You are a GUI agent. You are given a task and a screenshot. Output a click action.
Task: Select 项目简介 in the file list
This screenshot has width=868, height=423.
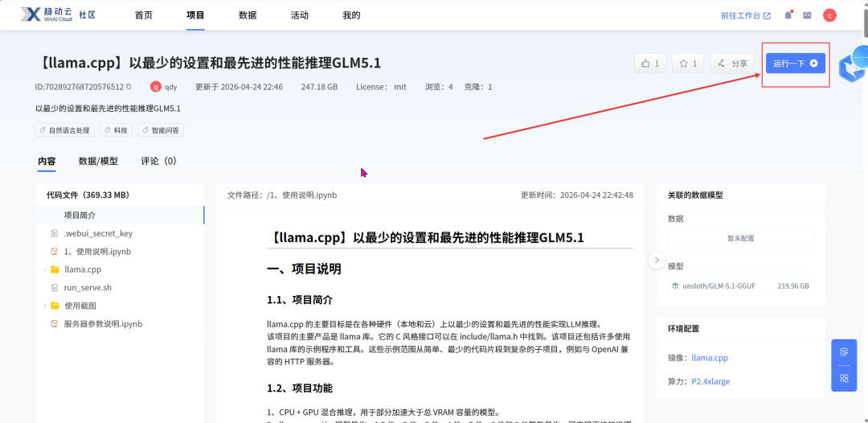coord(120,216)
